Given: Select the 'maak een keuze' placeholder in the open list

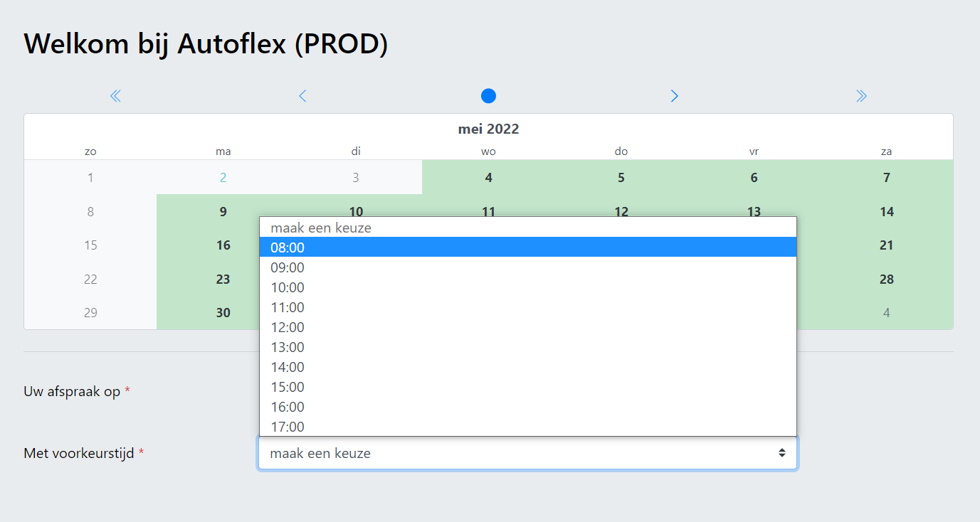Looking at the screenshot, I should coord(527,228).
